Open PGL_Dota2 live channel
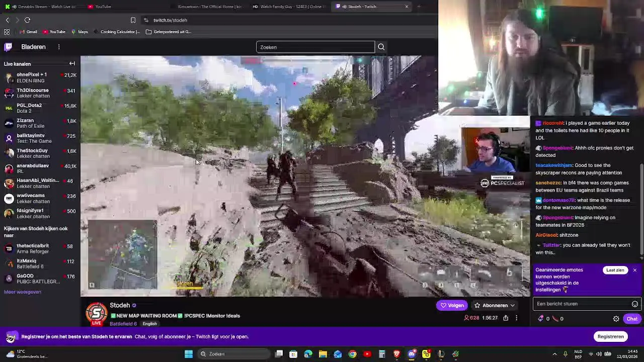This screenshot has width=644, height=362. coord(40,108)
